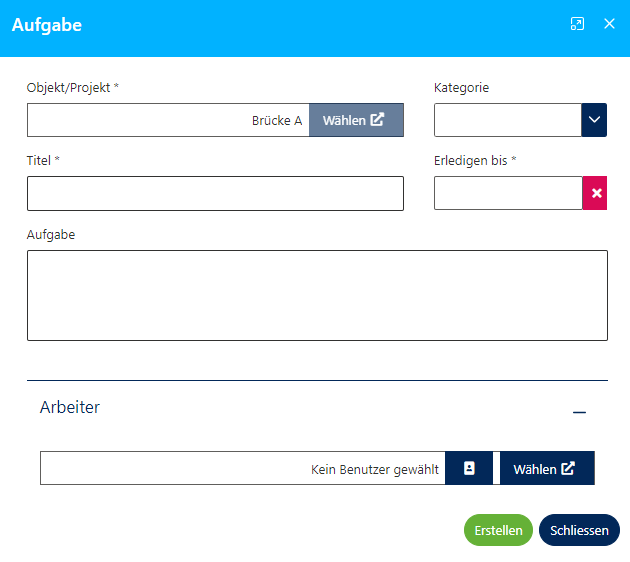Image resolution: width=630 pixels, height=562 pixels.
Task: Expand the Aufgabe dialog to fullscreen
Action: click(x=577, y=24)
